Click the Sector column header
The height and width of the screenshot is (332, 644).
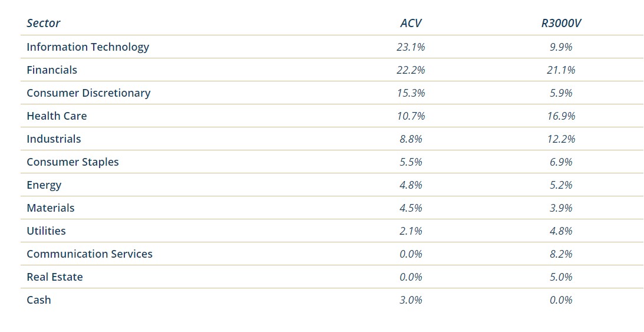pos(44,24)
